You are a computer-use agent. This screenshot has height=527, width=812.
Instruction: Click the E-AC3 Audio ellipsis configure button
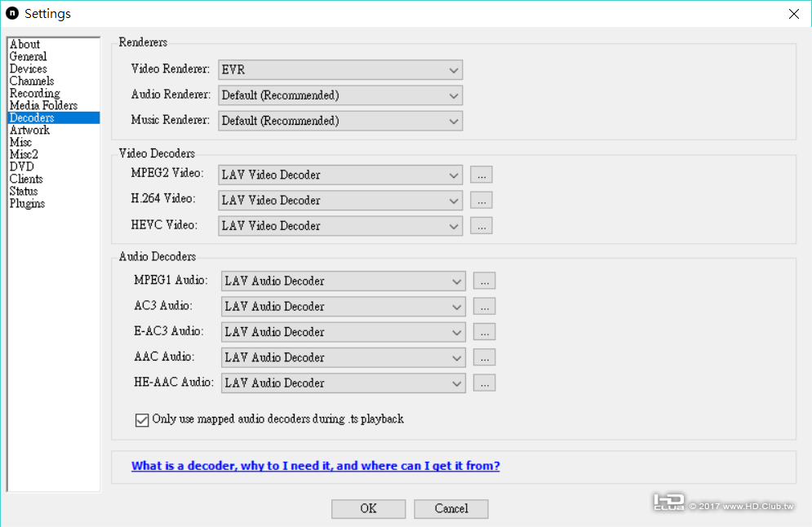(485, 332)
